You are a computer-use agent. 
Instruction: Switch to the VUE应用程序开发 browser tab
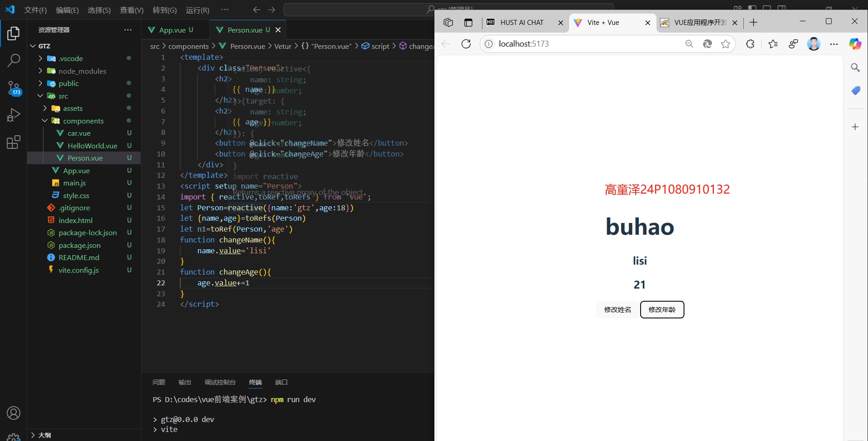click(700, 23)
